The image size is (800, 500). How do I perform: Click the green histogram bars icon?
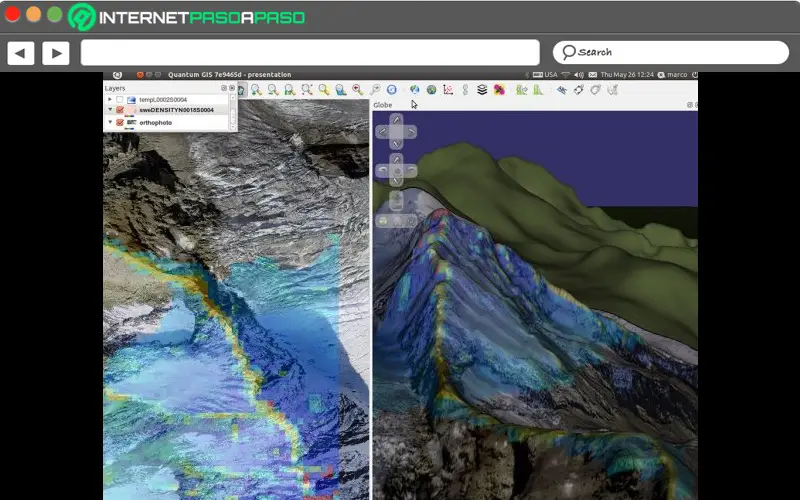(538, 90)
